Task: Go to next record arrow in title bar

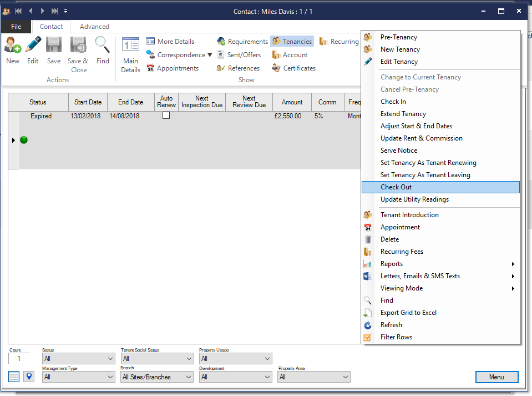Action: tap(43, 11)
